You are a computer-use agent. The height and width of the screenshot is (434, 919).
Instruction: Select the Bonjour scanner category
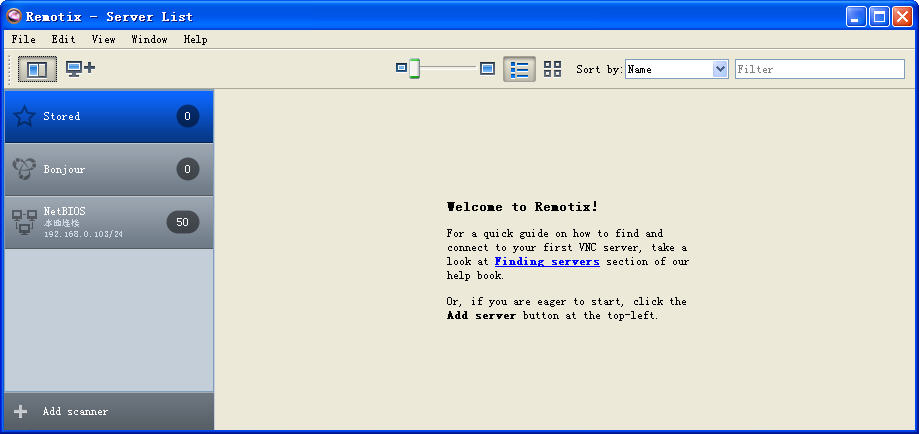[x=109, y=169]
